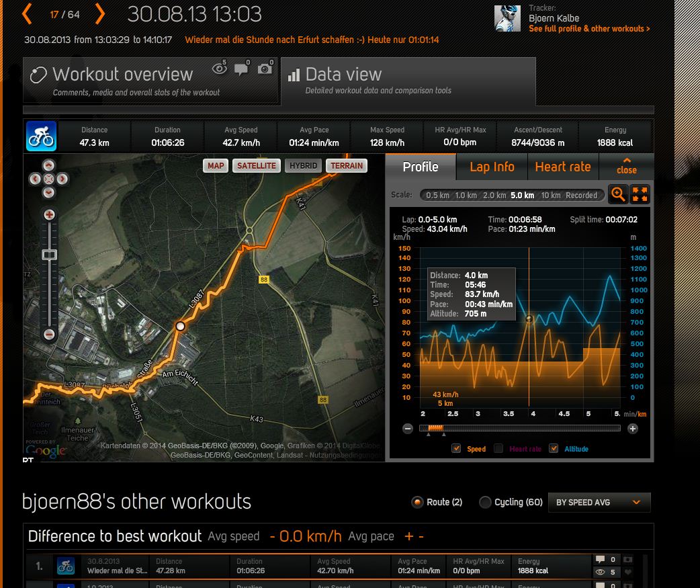The height and width of the screenshot is (588, 700).
Task: Click the cycling sport icon
Action: tap(41, 136)
